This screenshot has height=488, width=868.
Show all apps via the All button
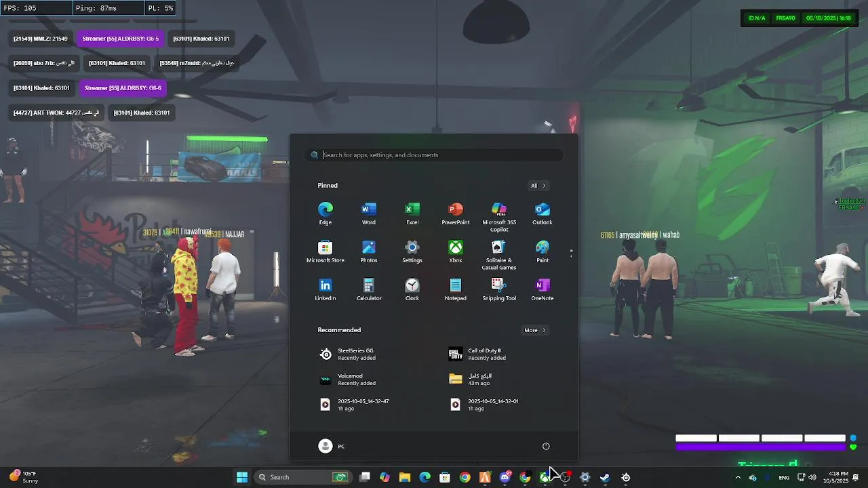(x=538, y=186)
